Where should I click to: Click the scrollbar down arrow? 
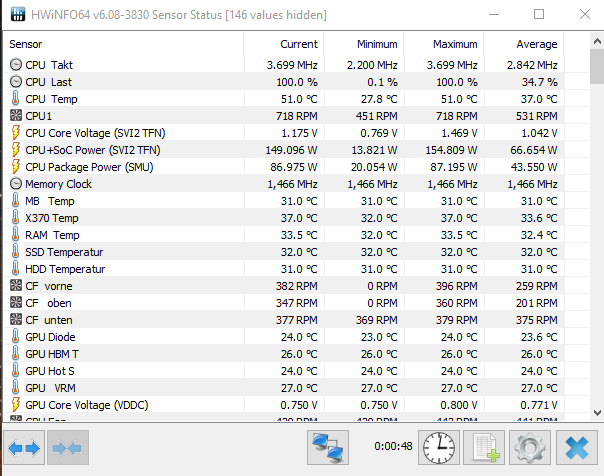[x=597, y=413]
